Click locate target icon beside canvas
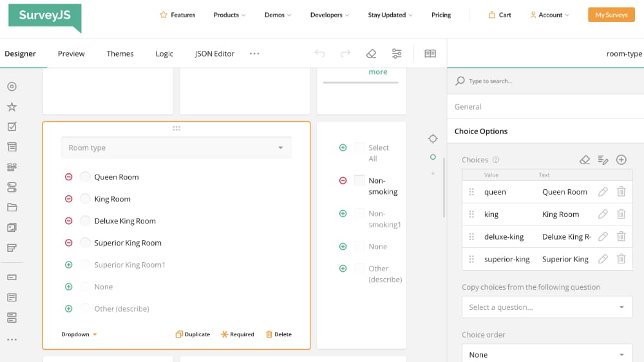Viewport: 644px width, 362px height. pyautogui.click(x=433, y=139)
